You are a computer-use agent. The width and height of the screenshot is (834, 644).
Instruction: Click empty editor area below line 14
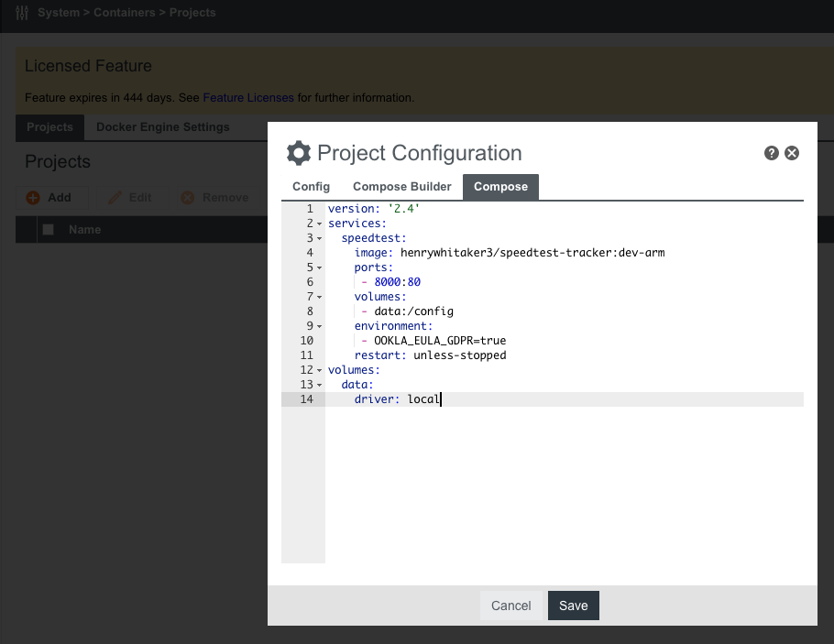[564, 484]
